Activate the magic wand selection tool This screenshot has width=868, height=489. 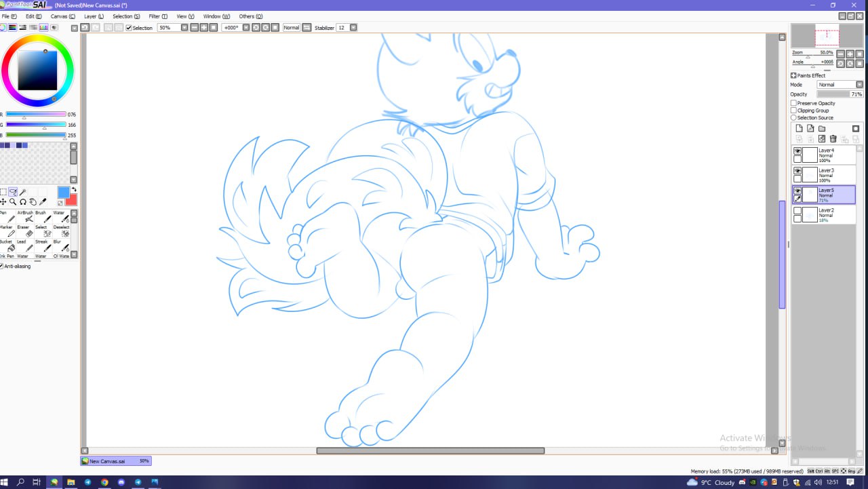tap(22, 193)
